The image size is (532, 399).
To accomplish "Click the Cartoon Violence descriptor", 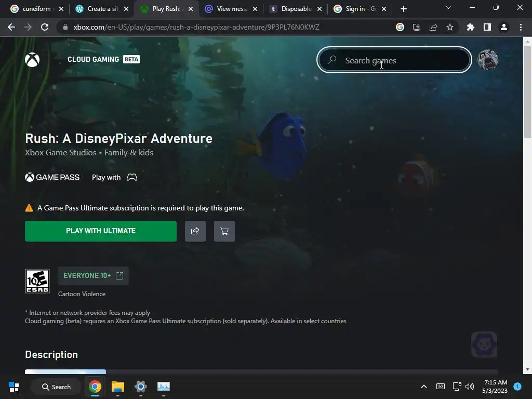I will click(x=82, y=294).
